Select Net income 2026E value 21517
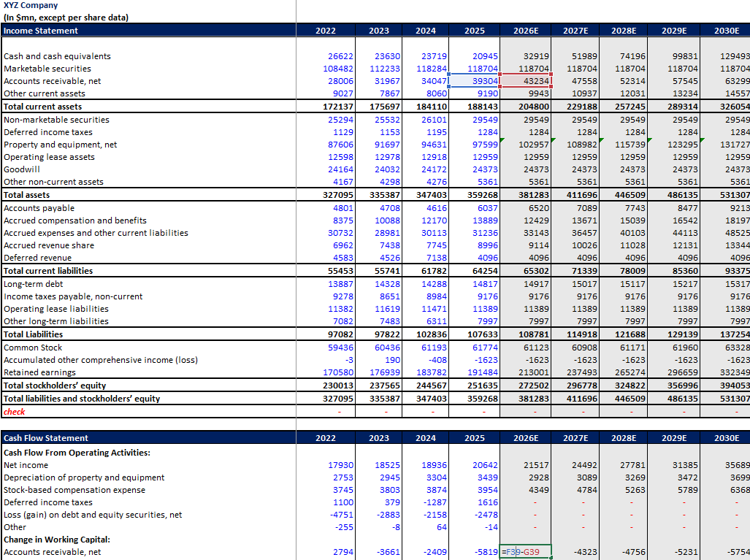This screenshot has height=560, width=750. point(525,465)
